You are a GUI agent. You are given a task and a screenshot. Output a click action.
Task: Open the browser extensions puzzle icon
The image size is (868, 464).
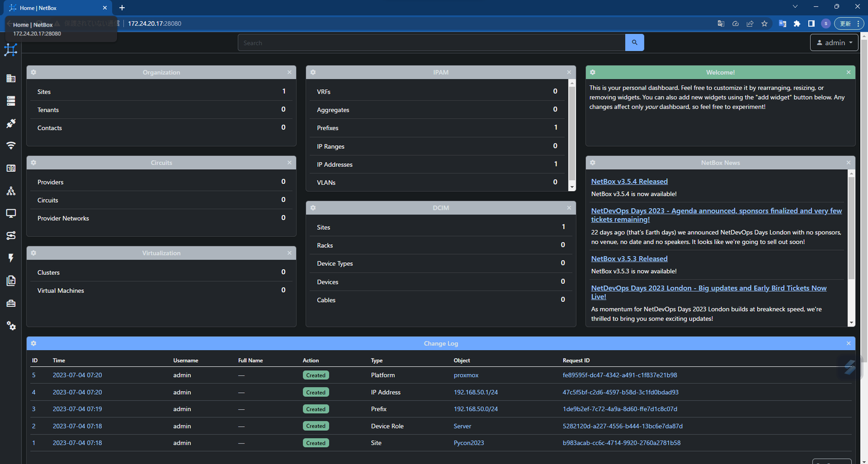pos(797,24)
